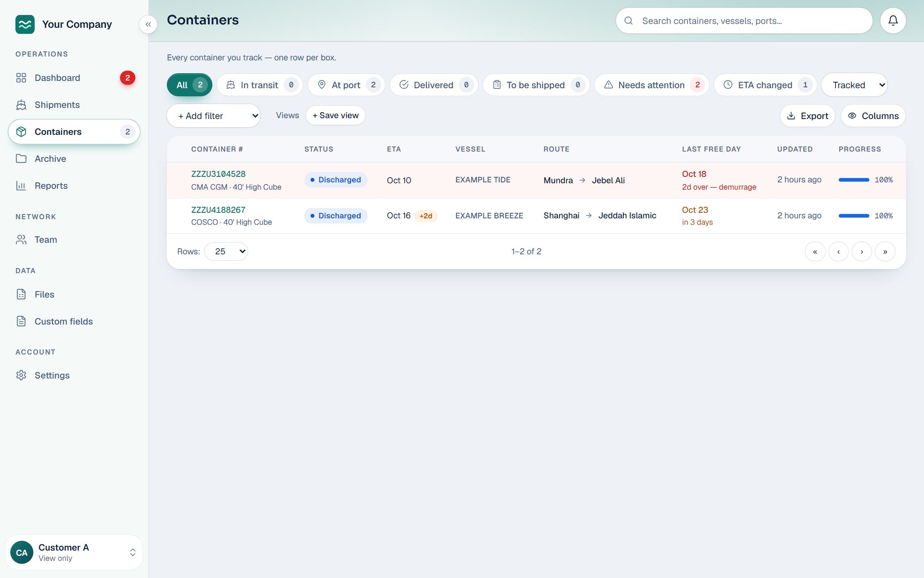
Task: Open container ZZZU4188267
Action: pos(218,210)
